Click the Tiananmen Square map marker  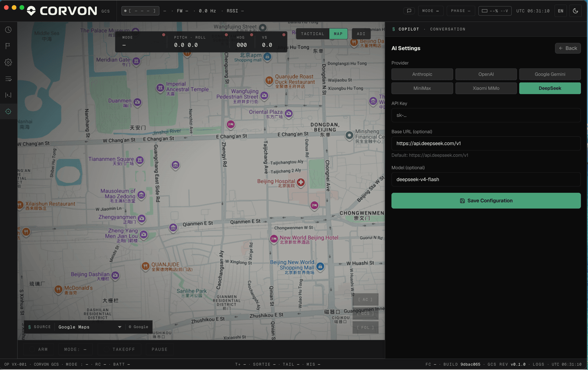point(140,160)
